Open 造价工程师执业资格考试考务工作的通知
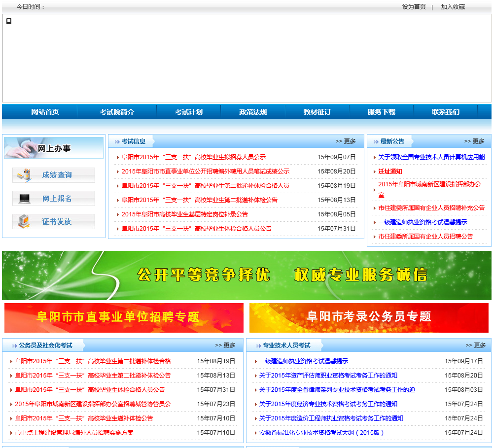This screenshot has height=448, width=493. 331,418
